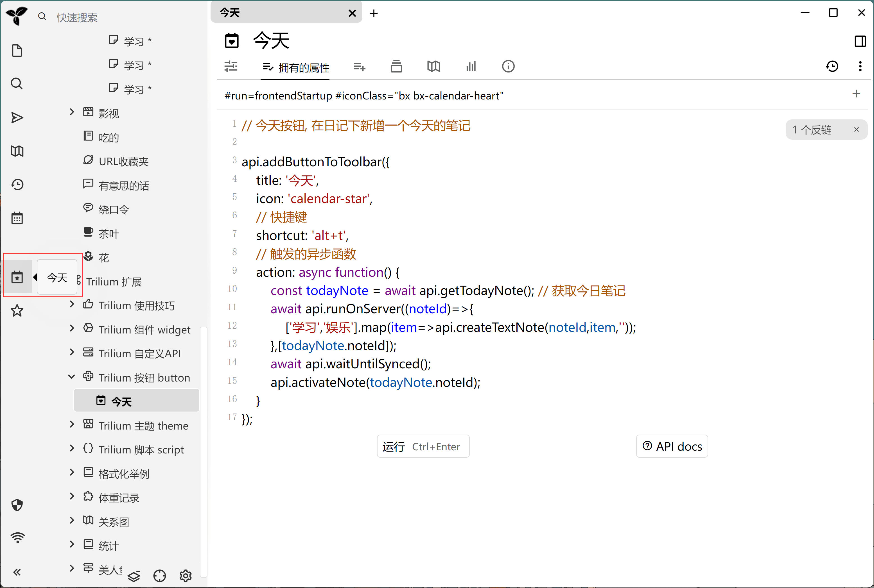Click tree scrollbar thumb
The height and width of the screenshot is (588, 874).
coord(204,451)
